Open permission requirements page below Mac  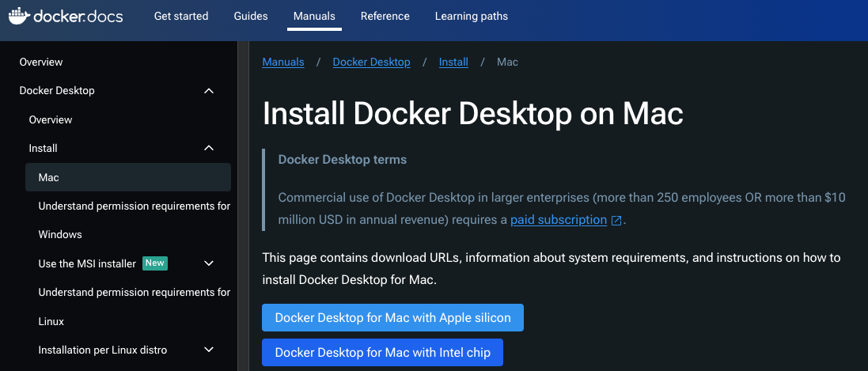click(134, 206)
